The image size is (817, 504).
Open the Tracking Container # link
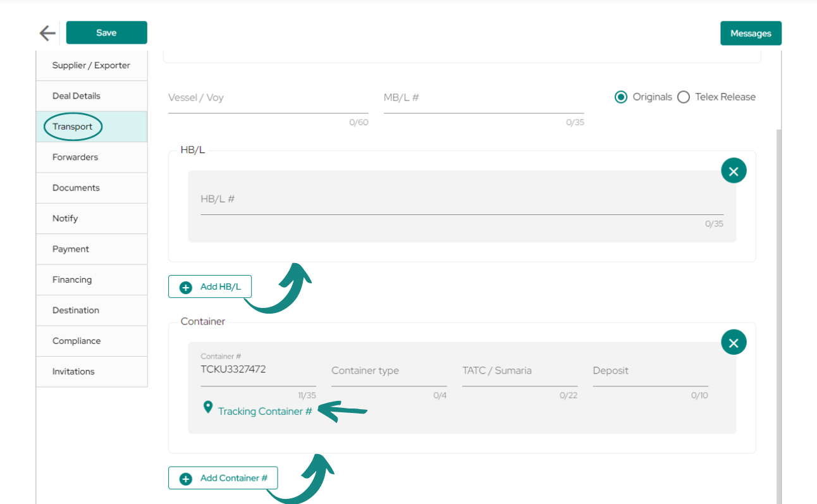pyautogui.click(x=265, y=411)
